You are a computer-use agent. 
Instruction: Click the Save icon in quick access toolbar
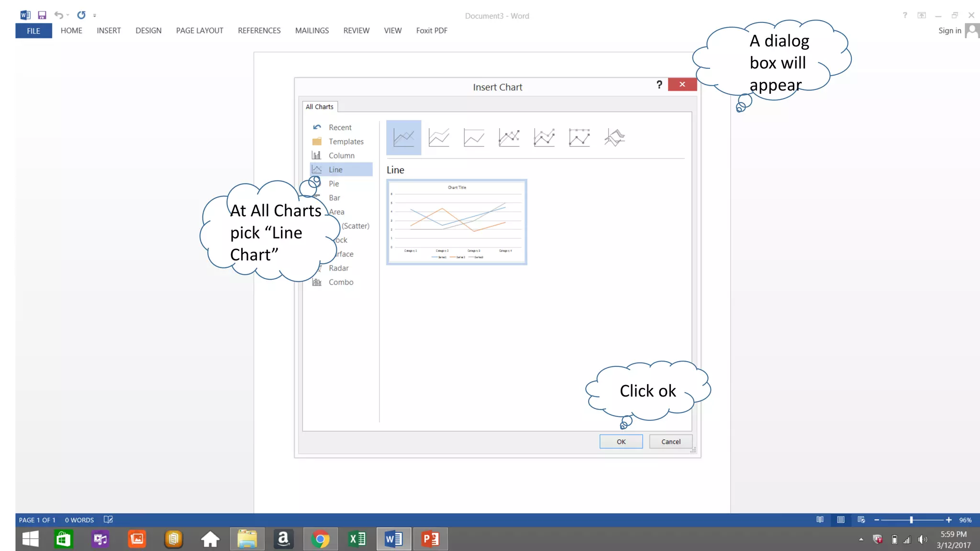42,15
